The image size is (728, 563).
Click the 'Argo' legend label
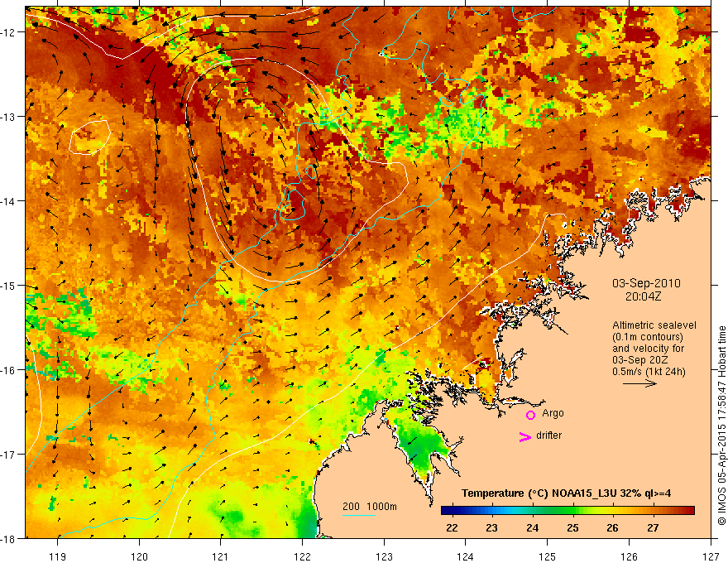pyautogui.click(x=553, y=413)
